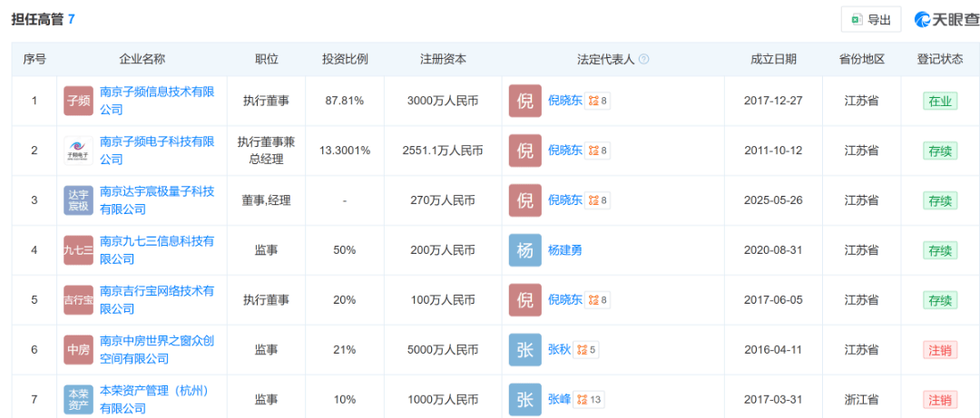The width and height of the screenshot is (980, 418).
Task: Click the 5000万人民币 registered capital cell
Action: click(x=443, y=350)
